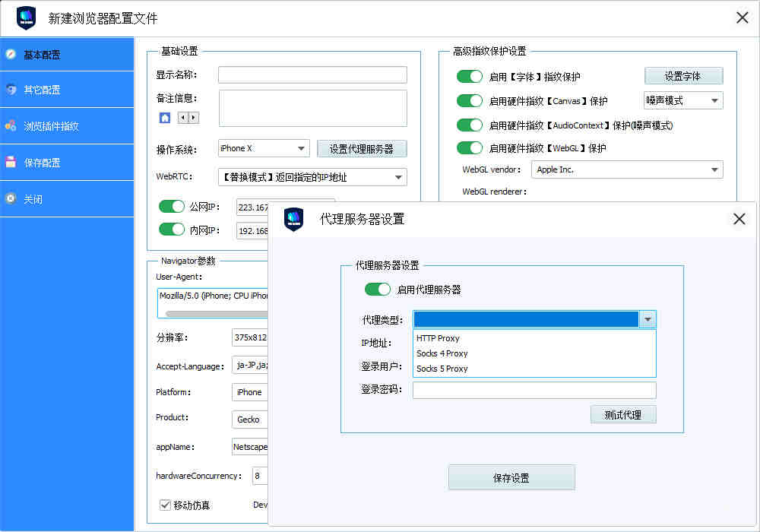This screenshot has height=532, width=760.
Task: Click the User-Agent Mozilla/5.0 text box
Action: [213, 302]
